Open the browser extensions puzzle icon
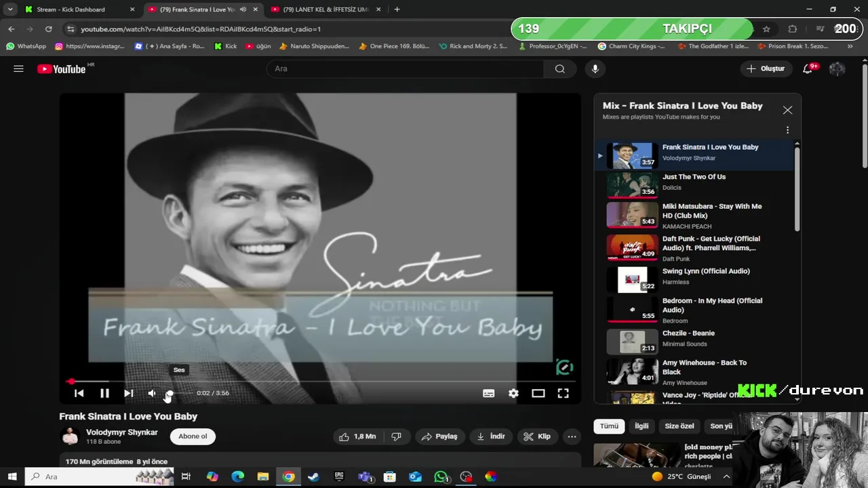This screenshot has height=488, width=868. click(792, 29)
